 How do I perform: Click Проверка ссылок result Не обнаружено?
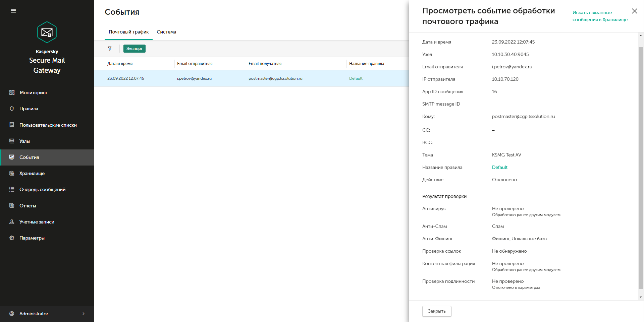pyautogui.click(x=509, y=251)
